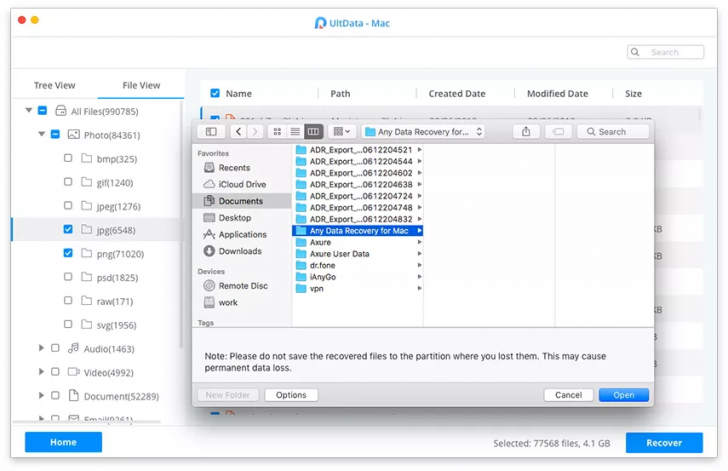Select the Axure User Data folder
The width and height of the screenshot is (728, 471).
coord(358,254)
